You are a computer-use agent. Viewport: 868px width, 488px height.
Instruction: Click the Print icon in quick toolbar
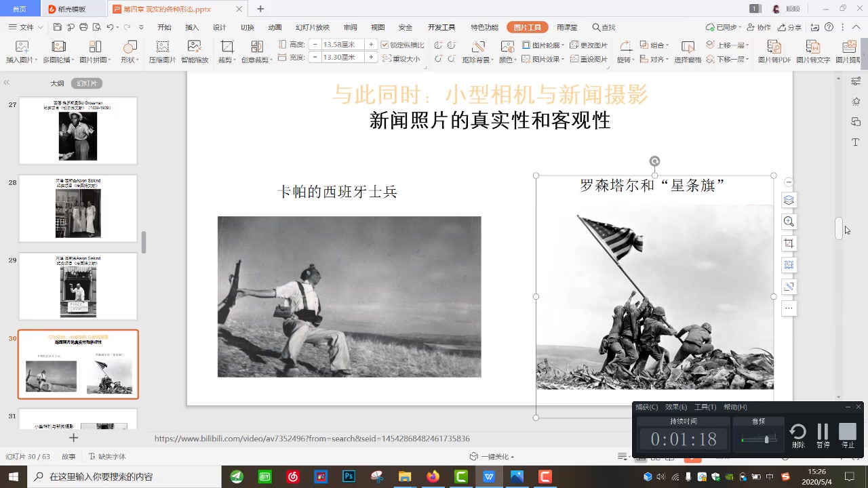pyautogui.click(x=83, y=27)
